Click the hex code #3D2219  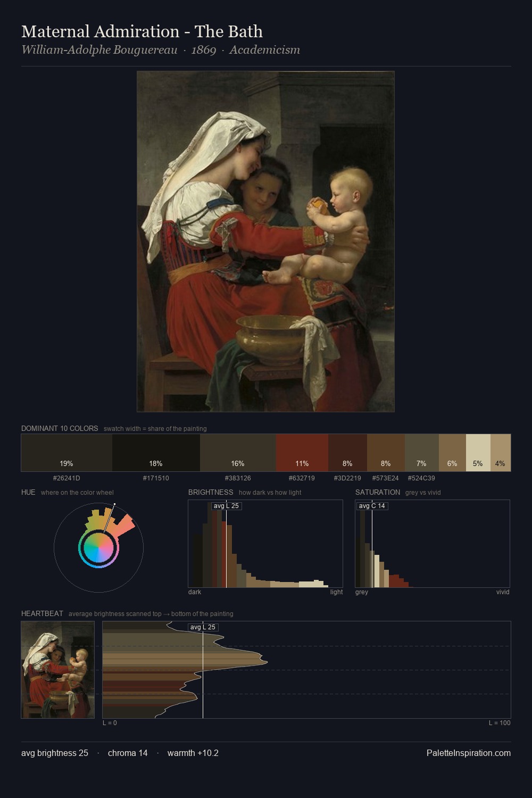pos(347,478)
